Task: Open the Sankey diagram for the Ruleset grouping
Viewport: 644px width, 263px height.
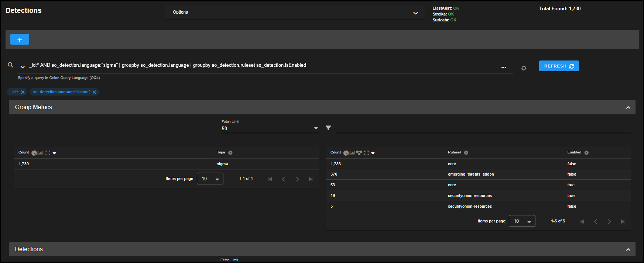Action: click(x=359, y=153)
